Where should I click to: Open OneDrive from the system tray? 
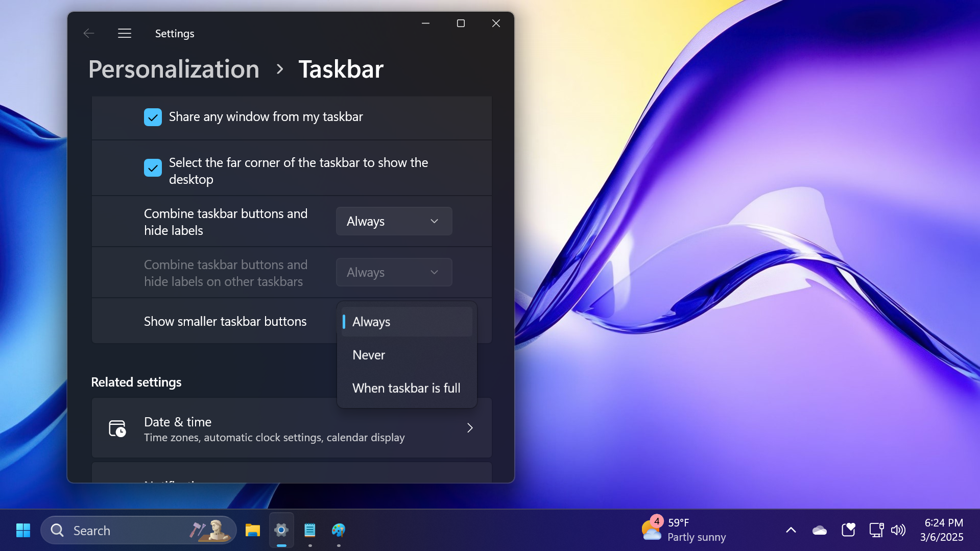(819, 530)
